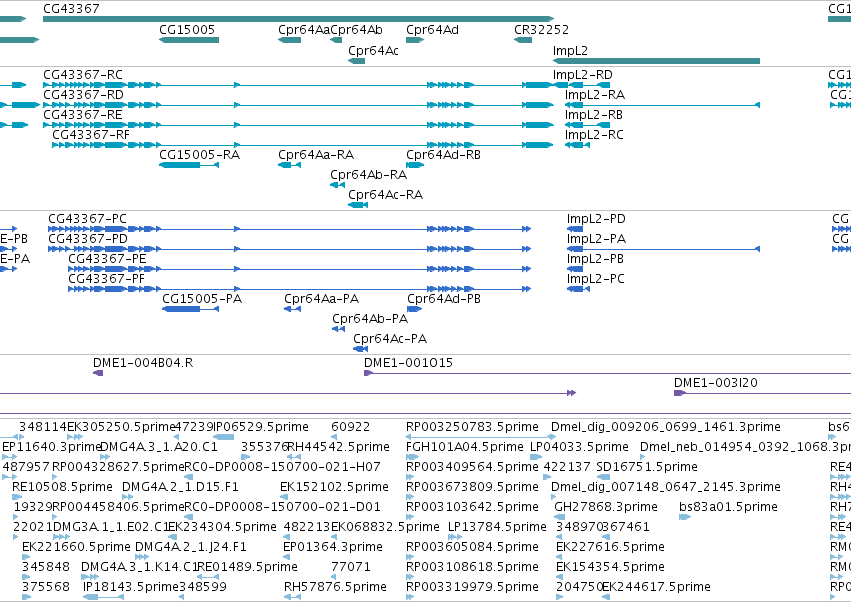Viewport: 851px width, 602px height.
Task: Click the DME1-003I20 feature
Action: (762, 393)
